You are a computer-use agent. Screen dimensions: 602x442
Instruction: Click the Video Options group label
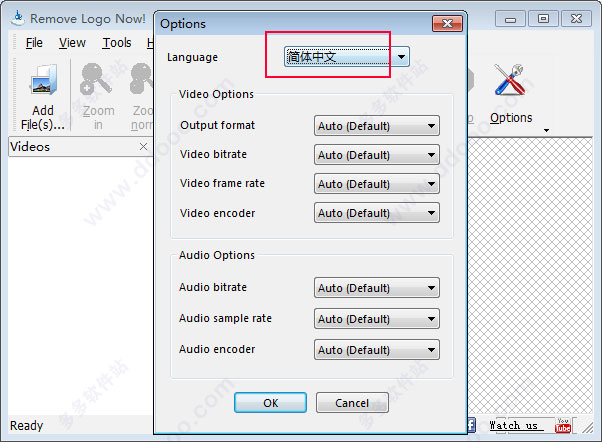coord(216,94)
